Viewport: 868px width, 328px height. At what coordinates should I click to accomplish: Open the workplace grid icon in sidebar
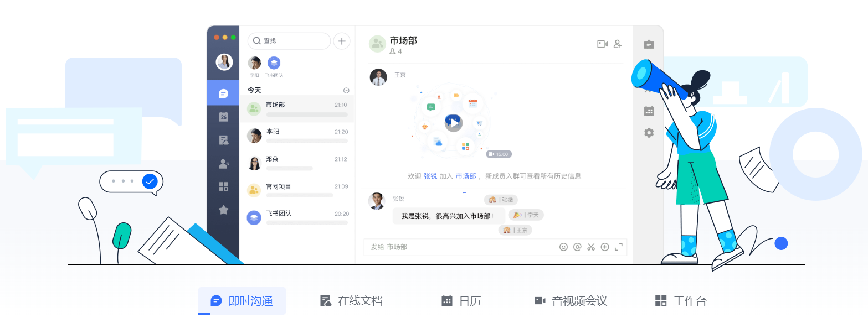click(223, 186)
